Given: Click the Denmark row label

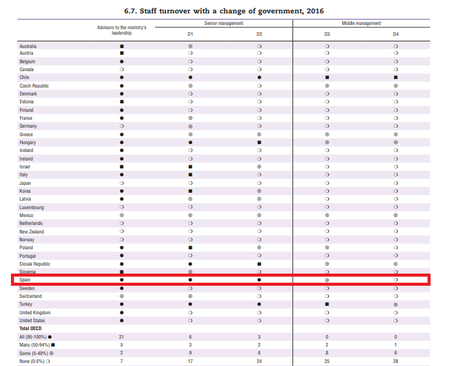Looking at the screenshot, I should [28, 94].
